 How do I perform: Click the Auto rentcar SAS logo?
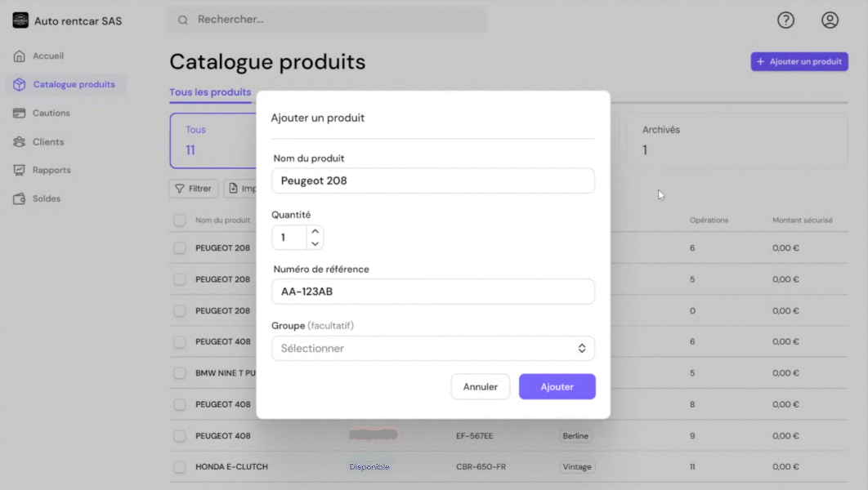20,20
